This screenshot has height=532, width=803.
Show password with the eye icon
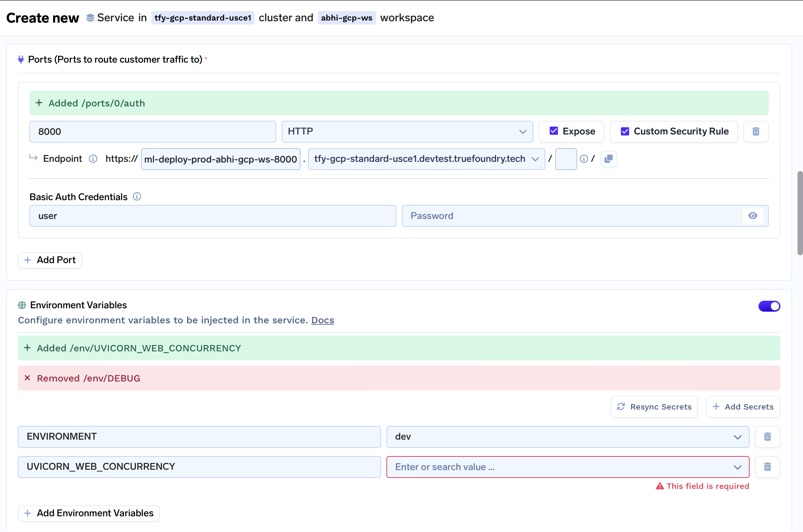click(x=753, y=216)
